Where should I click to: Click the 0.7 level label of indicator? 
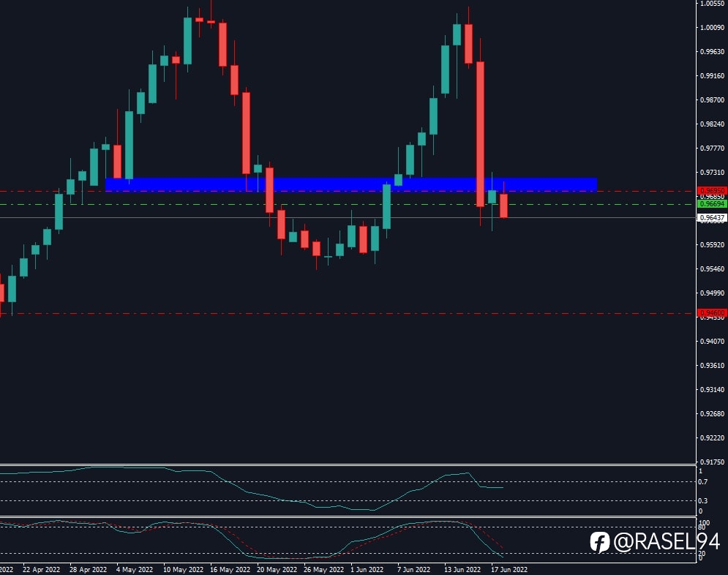click(x=703, y=481)
